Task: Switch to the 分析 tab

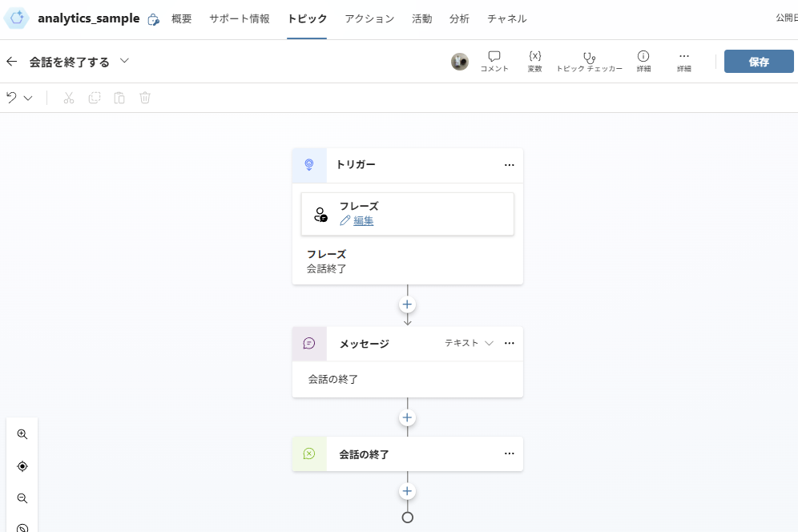Action: (x=459, y=19)
